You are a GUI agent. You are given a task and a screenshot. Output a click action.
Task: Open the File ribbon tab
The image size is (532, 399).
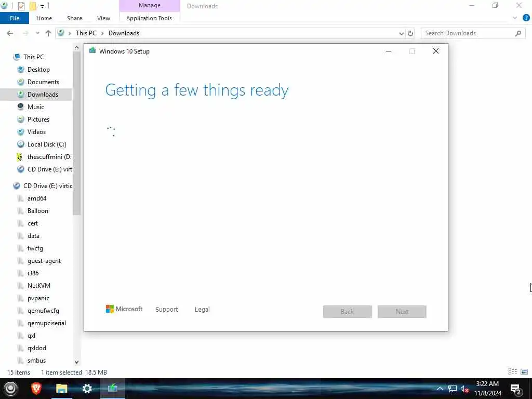(14, 18)
